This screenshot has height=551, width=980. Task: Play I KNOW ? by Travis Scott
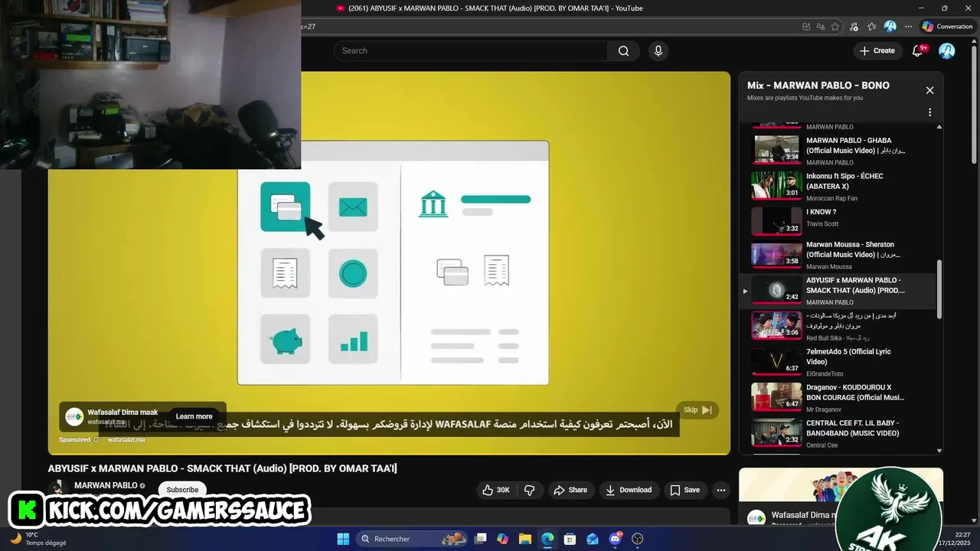tap(841, 220)
